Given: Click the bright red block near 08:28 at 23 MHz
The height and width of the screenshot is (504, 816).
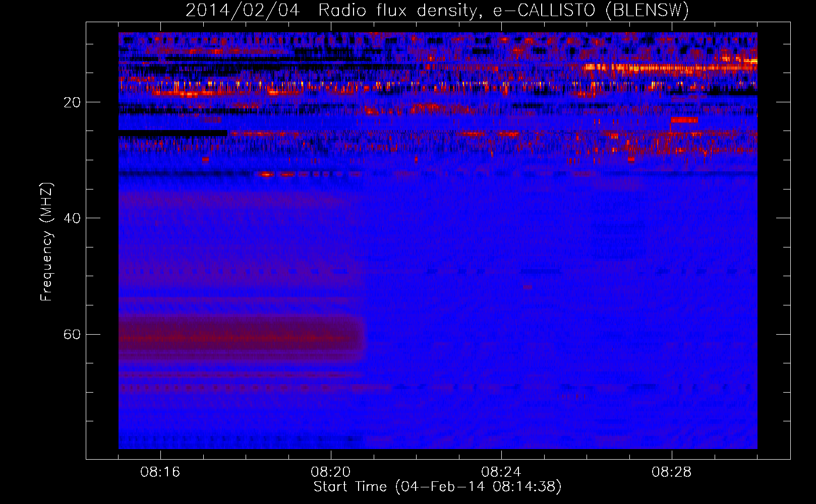Looking at the screenshot, I should pos(684,120).
